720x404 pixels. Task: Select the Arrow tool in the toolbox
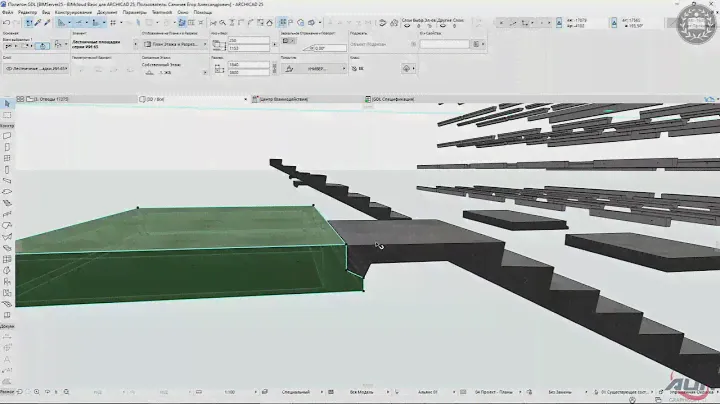pos(6,103)
